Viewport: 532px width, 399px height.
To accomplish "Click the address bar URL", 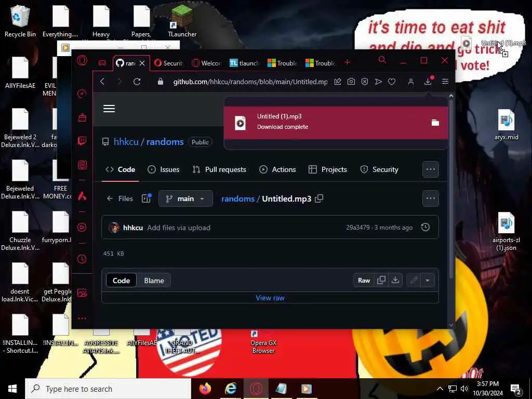I will pos(250,82).
